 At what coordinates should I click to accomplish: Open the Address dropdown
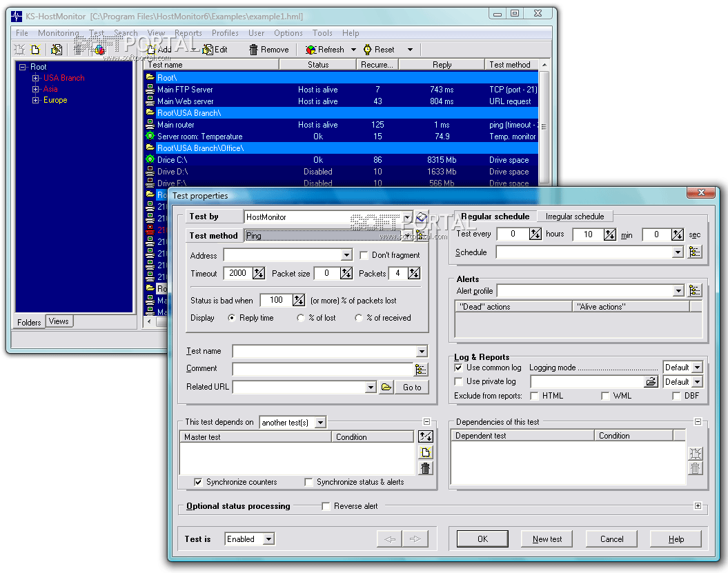pyautogui.click(x=346, y=255)
